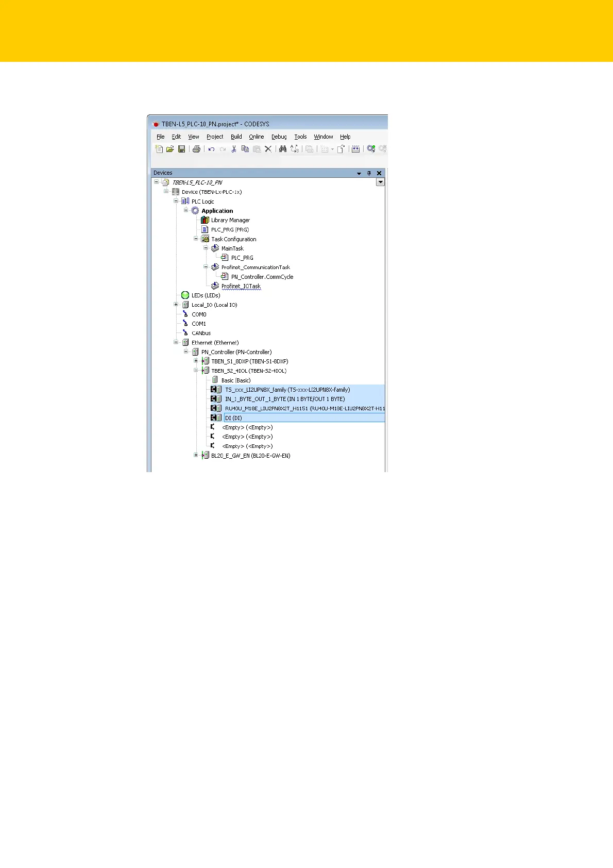The height and width of the screenshot is (868, 613).
Task: Open the Help menu
Action: pos(345,137)
